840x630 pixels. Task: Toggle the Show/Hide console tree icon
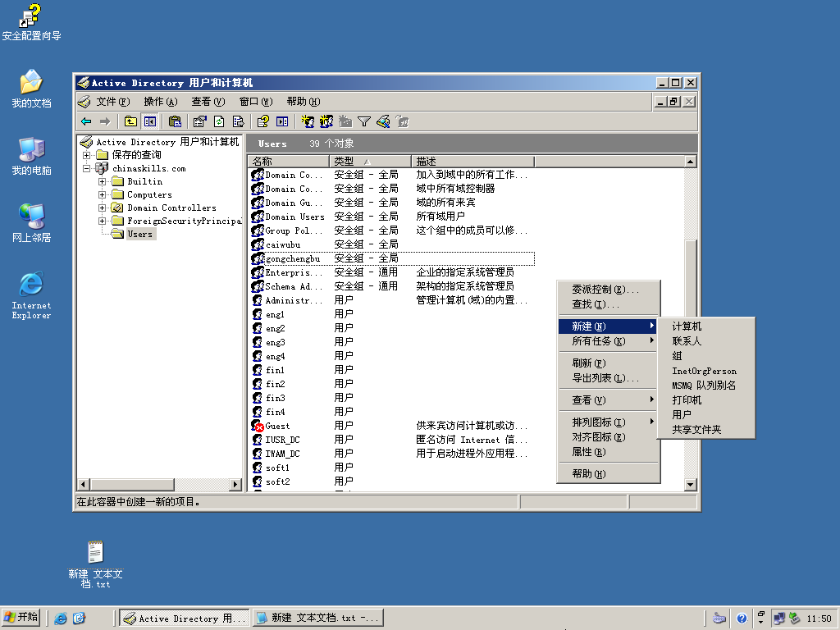click(x=150, y=121)
